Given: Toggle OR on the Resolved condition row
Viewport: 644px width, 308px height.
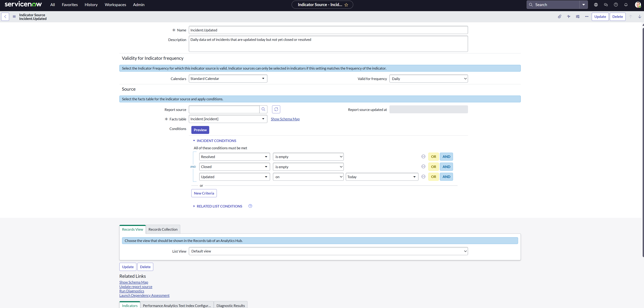Looking at the screenshot, I should click(433, 157).
